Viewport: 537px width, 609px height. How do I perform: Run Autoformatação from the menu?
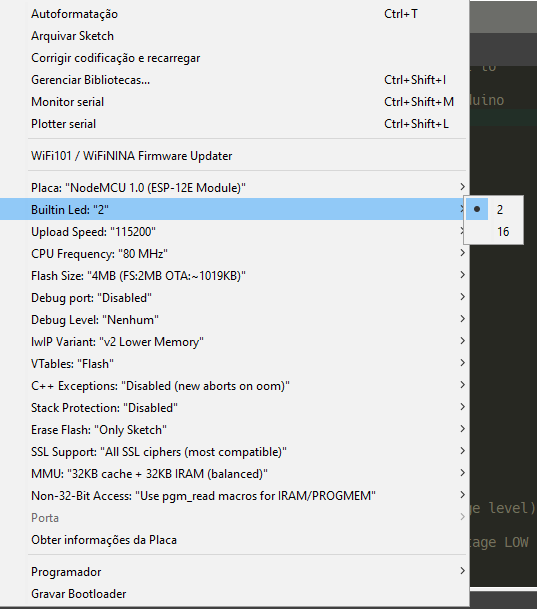tap(235, 14)
